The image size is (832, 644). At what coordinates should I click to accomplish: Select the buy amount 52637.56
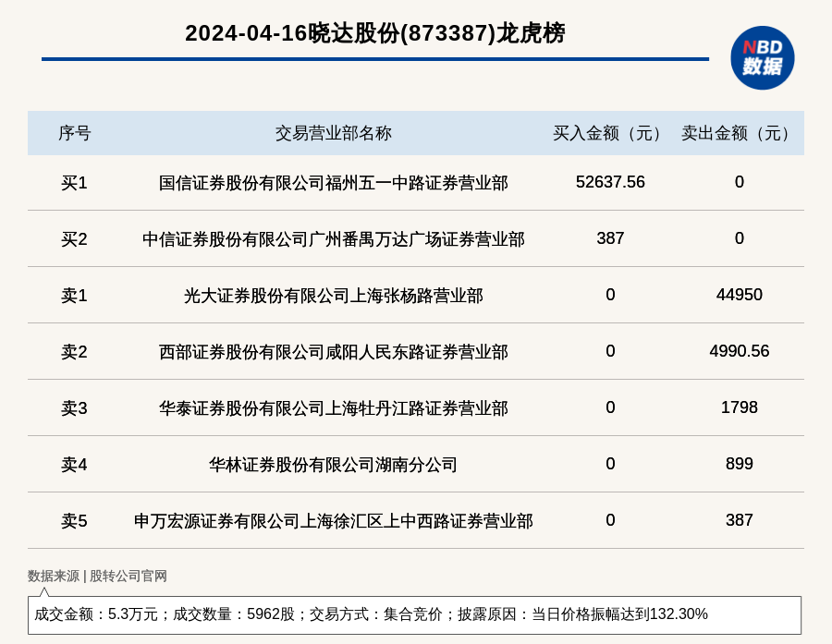coord(610,182)
